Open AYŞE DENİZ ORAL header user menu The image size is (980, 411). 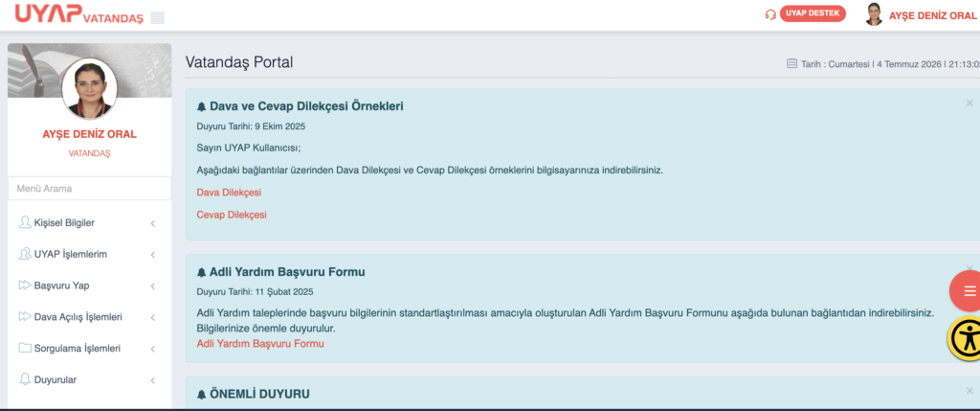932,15
